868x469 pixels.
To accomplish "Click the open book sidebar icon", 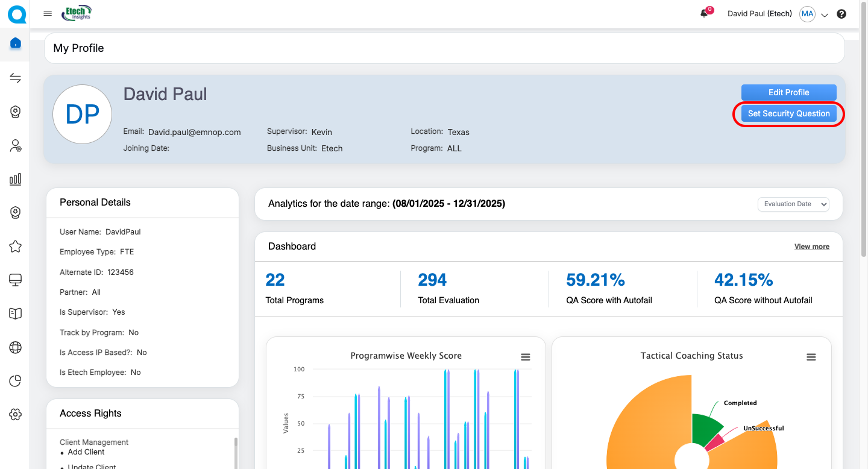I will click(x=16, y=313).
